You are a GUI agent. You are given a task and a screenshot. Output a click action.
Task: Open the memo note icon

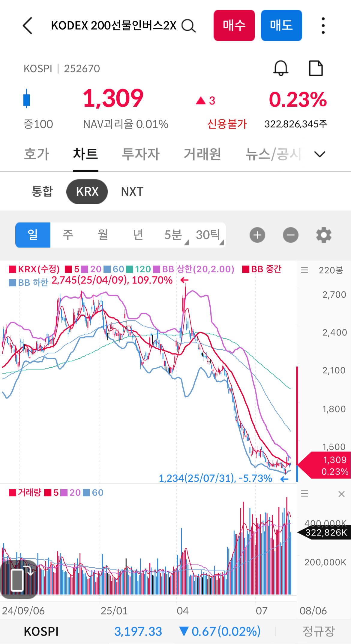coord(316,68)
